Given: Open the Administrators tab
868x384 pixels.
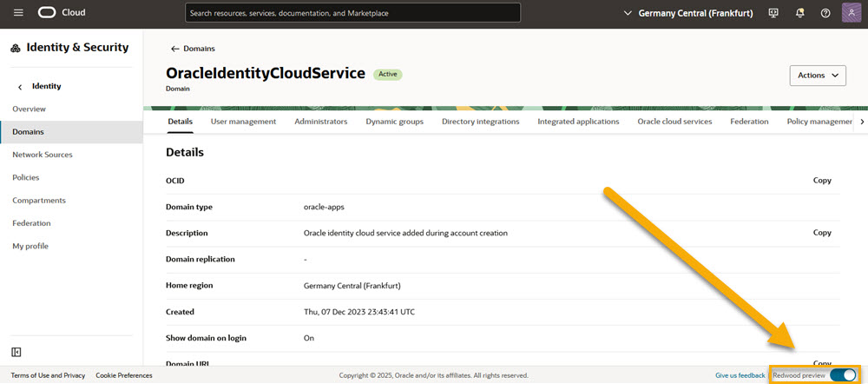Looking at the screenshot, I should coord(321,122).
